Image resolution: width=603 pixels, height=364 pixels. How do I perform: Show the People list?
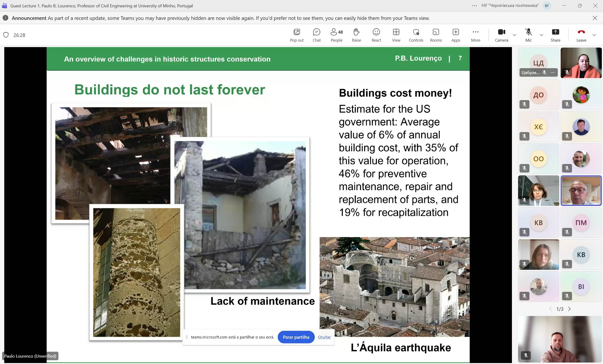[336, 35]
